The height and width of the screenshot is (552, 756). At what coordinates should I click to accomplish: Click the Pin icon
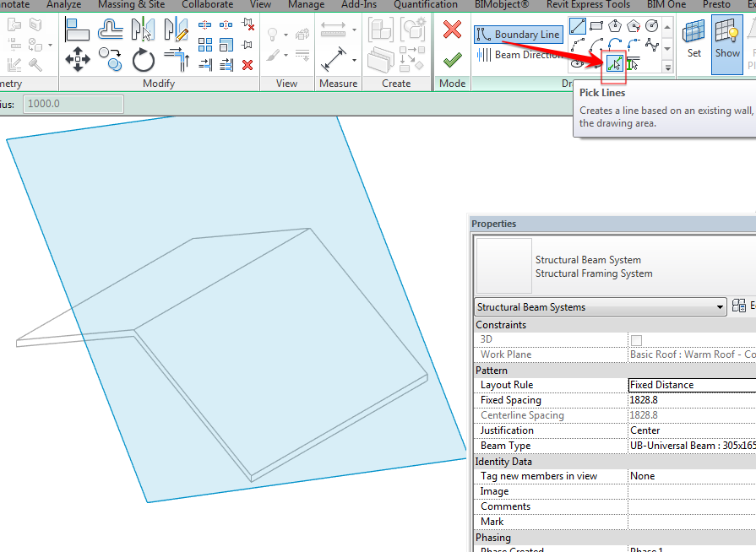[247, 45]
